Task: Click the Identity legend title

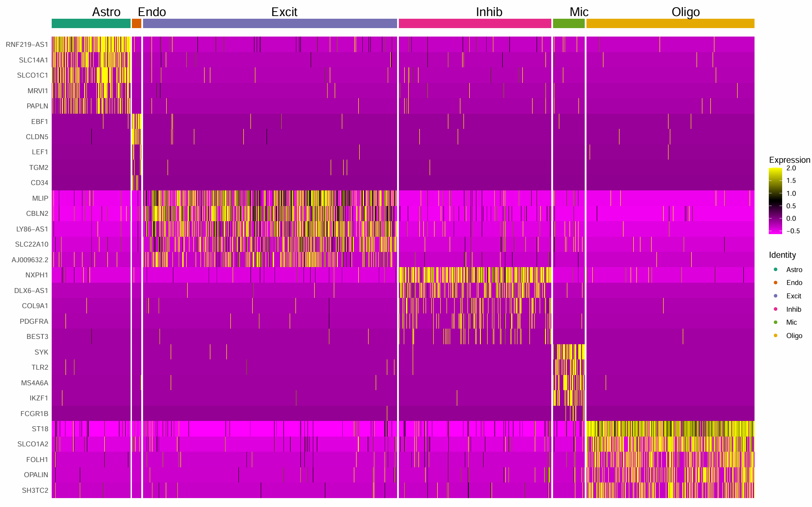Action: coord(782,255)
